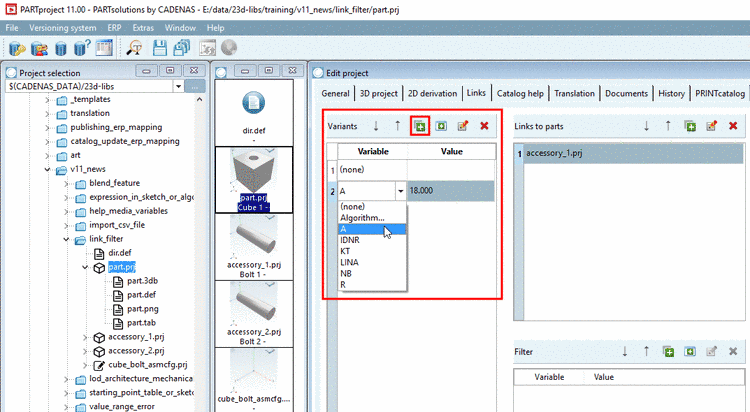Click the pencil edit icon in Variants header

coord(463,126)
